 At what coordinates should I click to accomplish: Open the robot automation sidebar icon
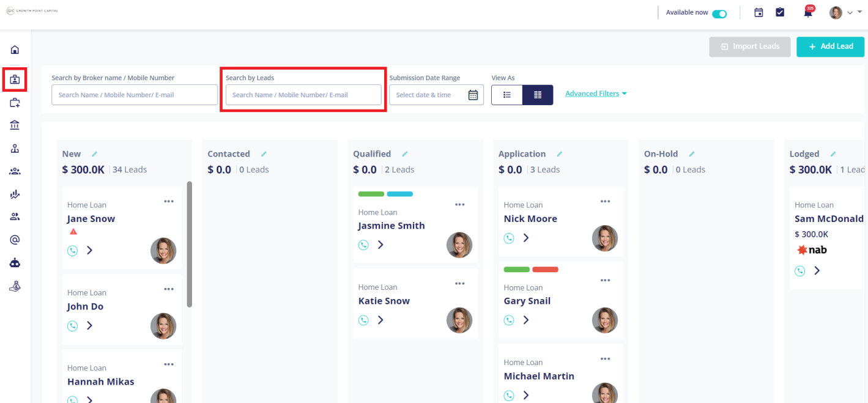point(15,263)
